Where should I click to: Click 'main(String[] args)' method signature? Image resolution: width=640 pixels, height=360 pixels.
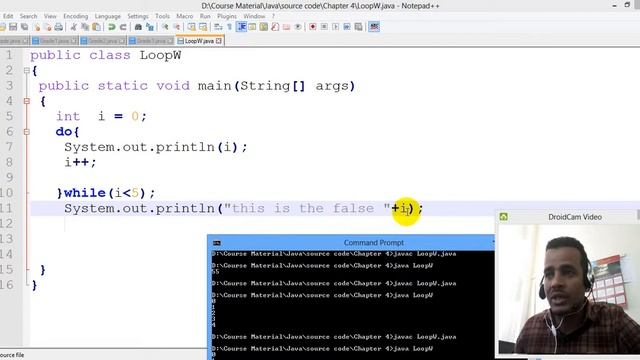click(x=277, y=86)
